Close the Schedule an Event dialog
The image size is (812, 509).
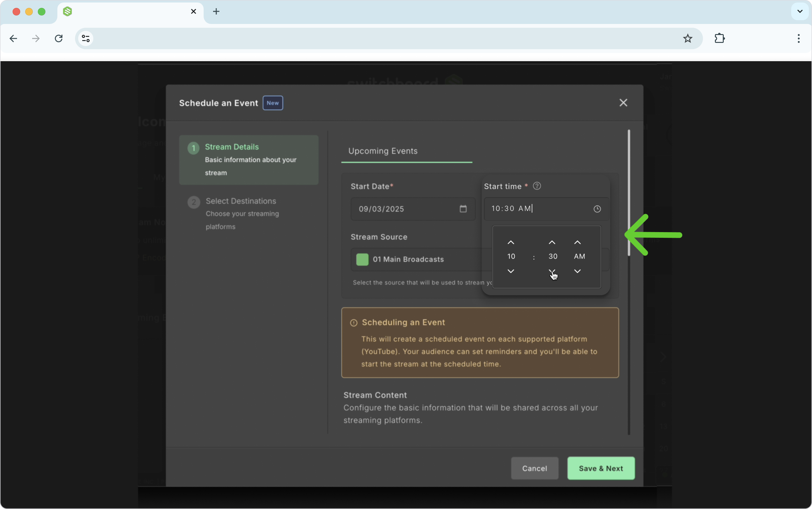click(x=623, y=103)
